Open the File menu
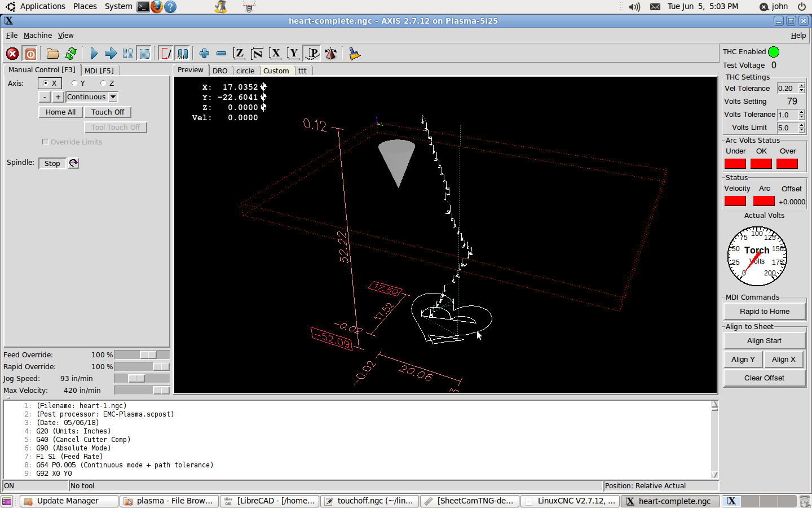Viewport: 812px width, 508px height. click(12, 35)
